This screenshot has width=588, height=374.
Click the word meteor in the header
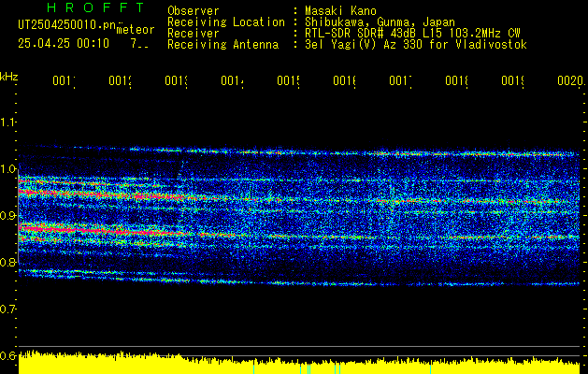[x=136, y=30]
